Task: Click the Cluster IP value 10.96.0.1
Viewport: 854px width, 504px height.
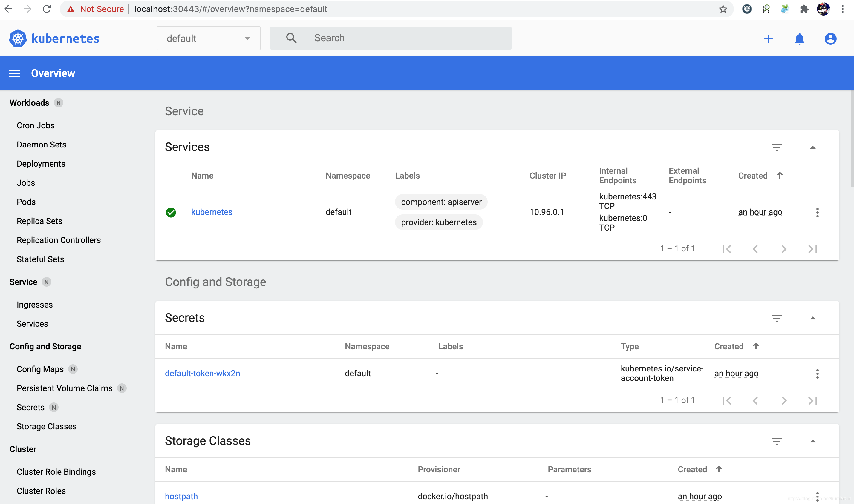Action: pyautogui.click(x=547, y=212)
